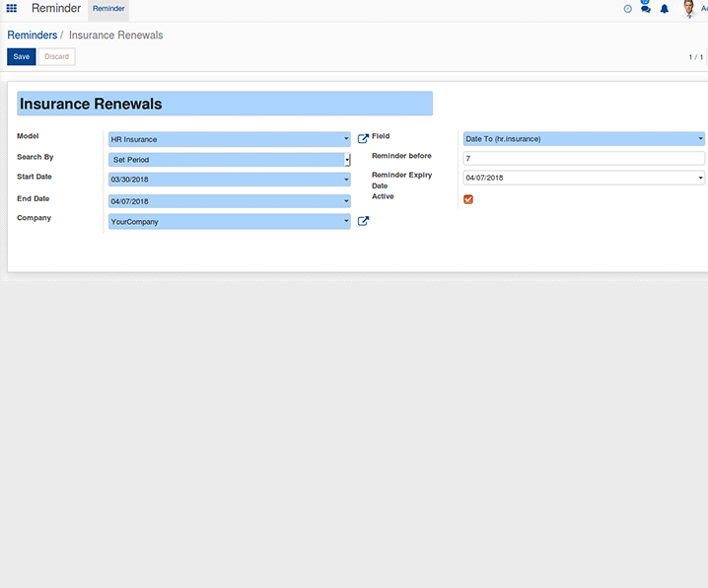Open the conversations chat icon
Screen dimensions: 708x588
(x=645, y=9)
